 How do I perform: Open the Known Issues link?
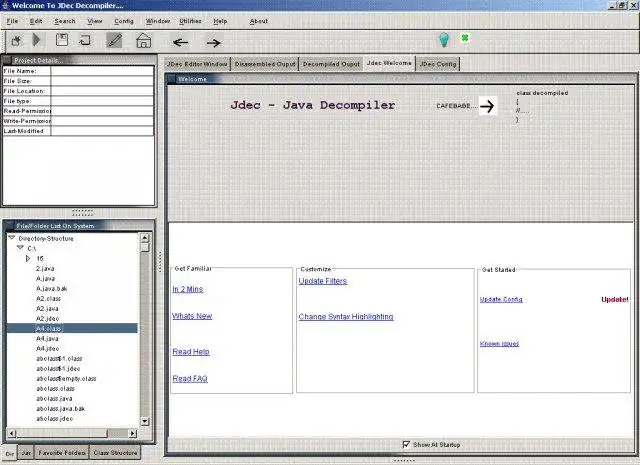click(x=500, y=344)
